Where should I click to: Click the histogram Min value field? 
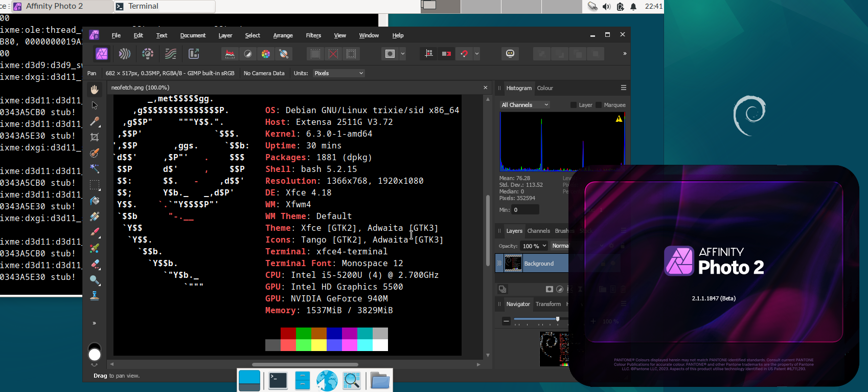point(526,210)
